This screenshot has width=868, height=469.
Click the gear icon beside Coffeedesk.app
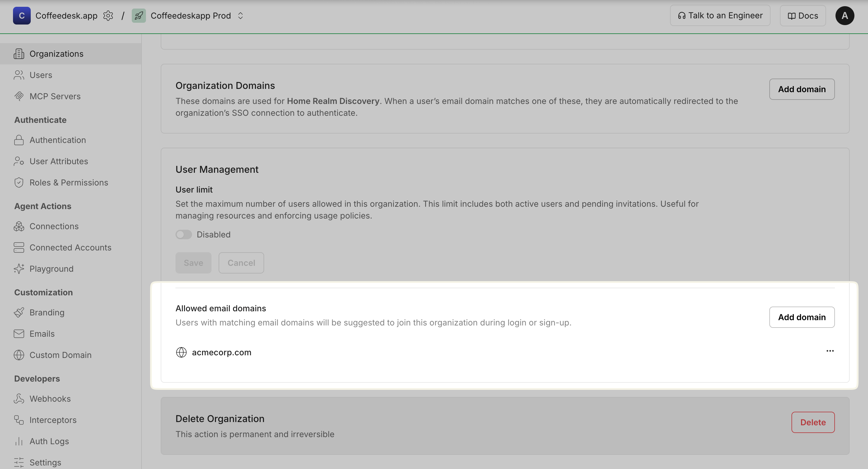pyautogui.click(x=108, y=15)
